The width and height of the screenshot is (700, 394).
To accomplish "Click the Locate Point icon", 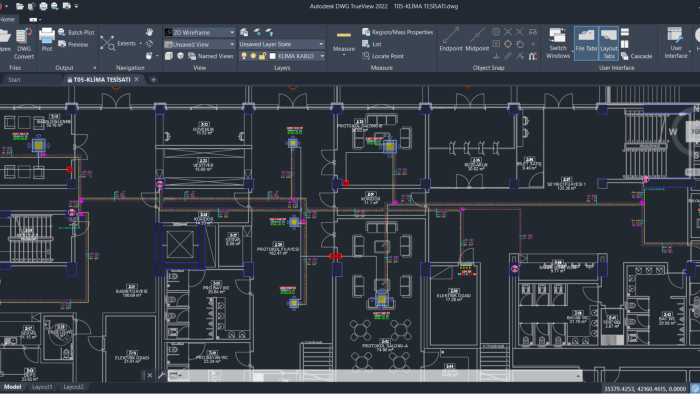I will tap(366, 56).
